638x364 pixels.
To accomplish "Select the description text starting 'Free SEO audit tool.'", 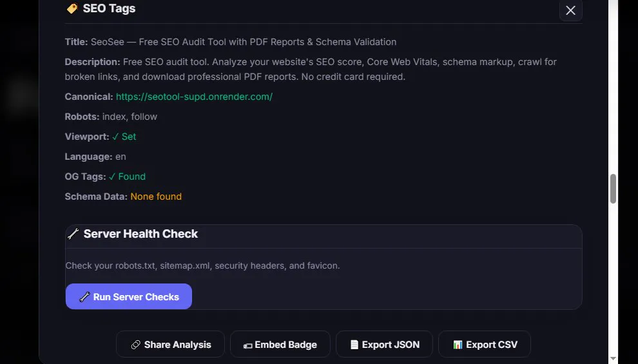I will pyautogui.click(x=311, y=69).
